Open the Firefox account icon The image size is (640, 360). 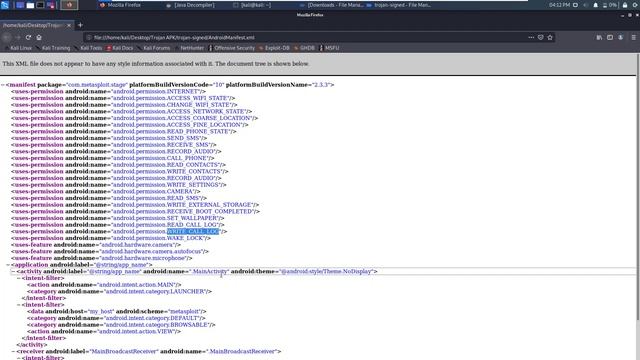[620, 37]
